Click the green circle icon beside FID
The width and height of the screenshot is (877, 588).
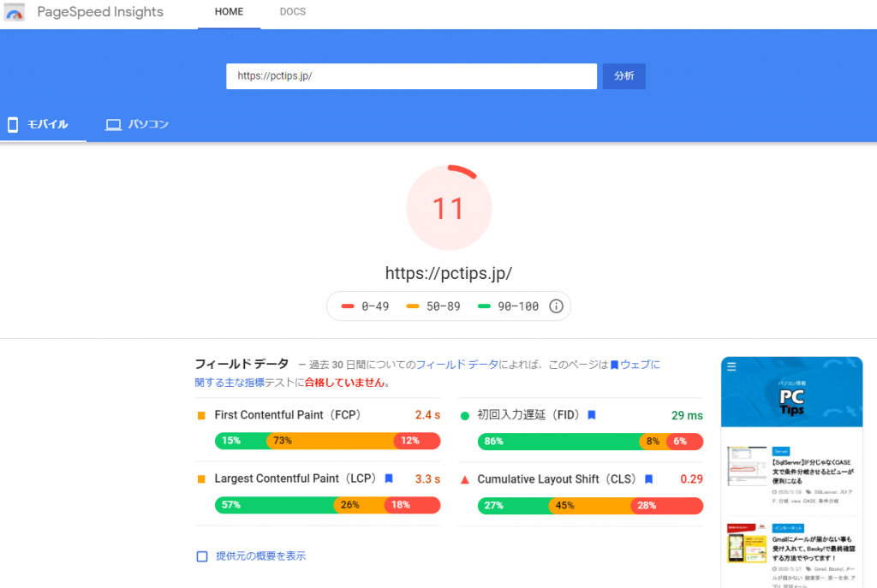point(464,416)
